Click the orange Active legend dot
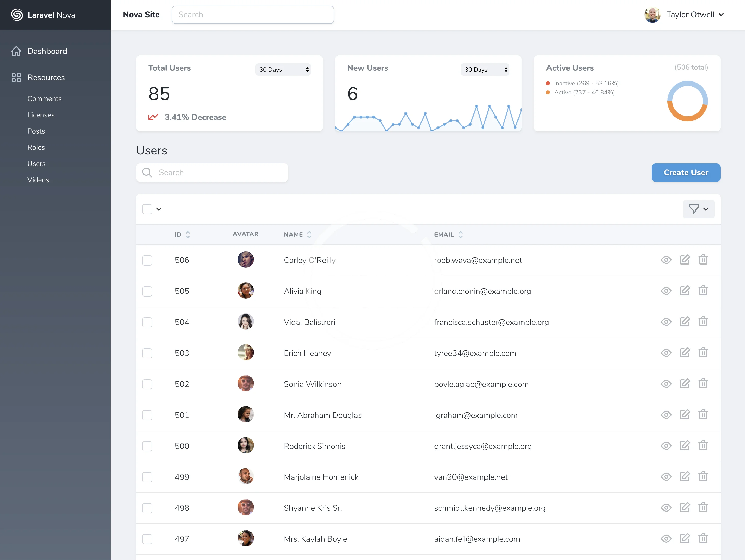745x560 pixels. tap(548, 92)
